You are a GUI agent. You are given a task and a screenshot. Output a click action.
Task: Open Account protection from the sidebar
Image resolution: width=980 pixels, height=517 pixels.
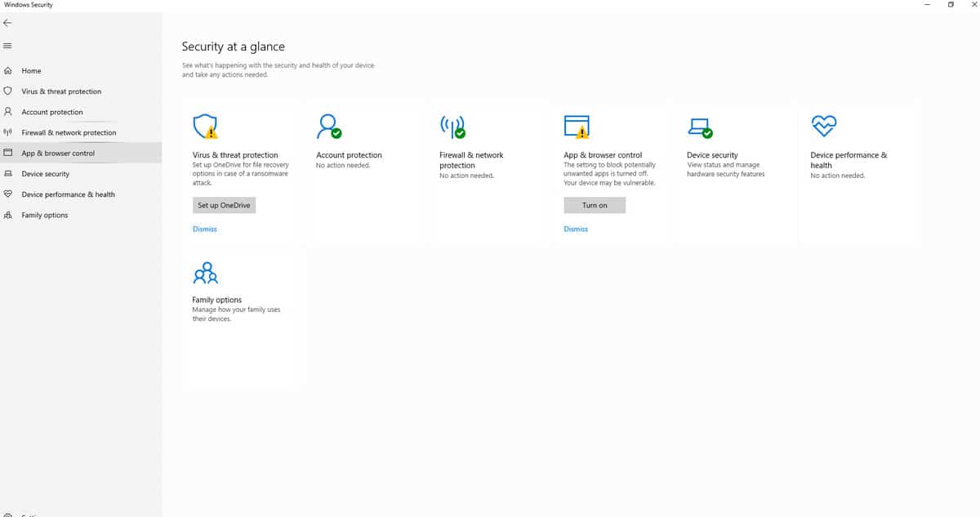(52, 112)
